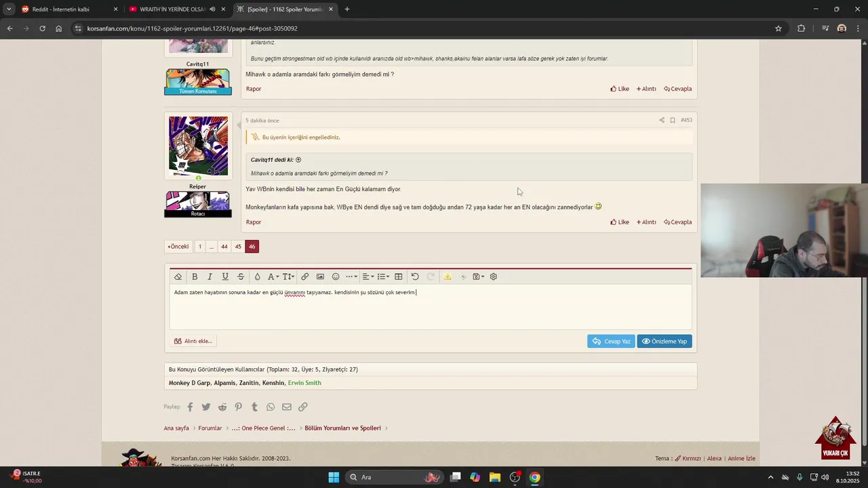Screen dimensions: 868x488
Task: Toggle underline formatting in editor
Action: pyautogui.click(x=225, y=277)
